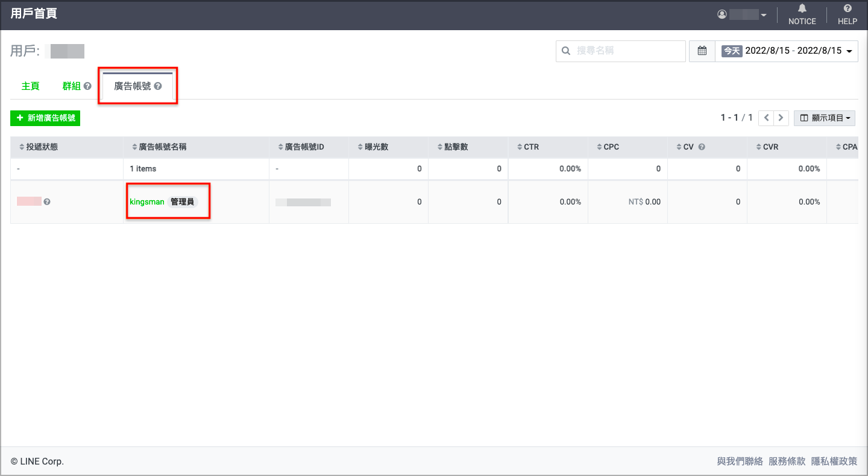The width and height of the screenshot is (868, 476).
Task: Click © LINE Corp. footer text
Action: point(37,462)
